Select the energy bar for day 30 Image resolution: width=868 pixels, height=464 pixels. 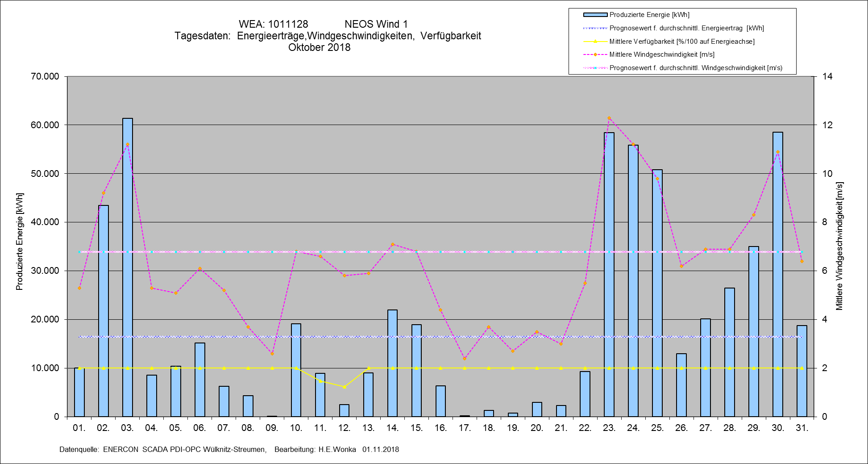778,275
